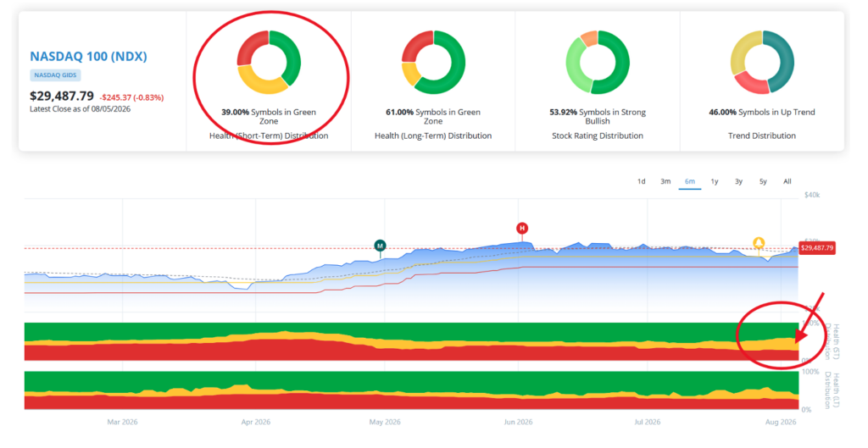Screen dimensions: 868x448
Task: Click Latest Close as of 08/05/2026 text
Action: [81, 109]
